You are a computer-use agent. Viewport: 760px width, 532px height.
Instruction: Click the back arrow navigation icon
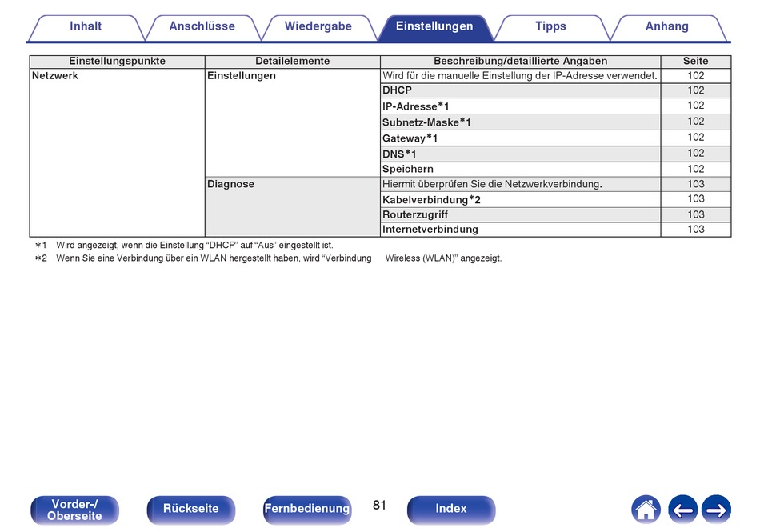tap(682, 510)
